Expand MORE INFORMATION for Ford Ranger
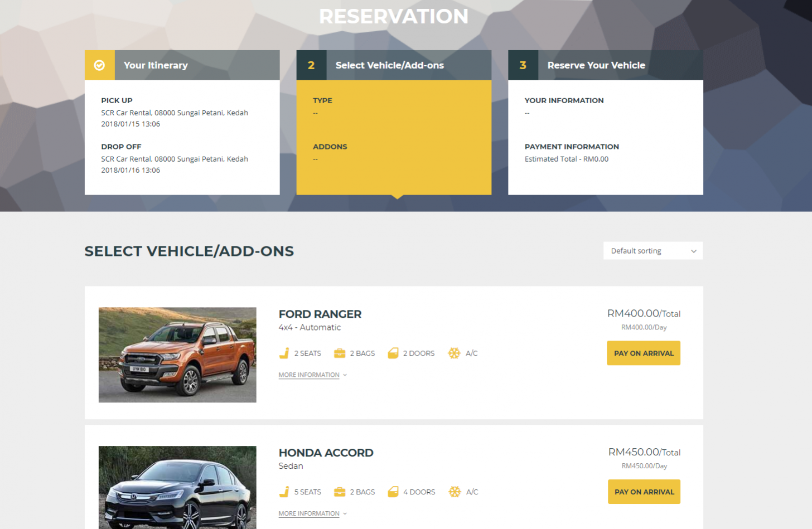The height and width of the screenshot is (529, 812). click(308, 375)
